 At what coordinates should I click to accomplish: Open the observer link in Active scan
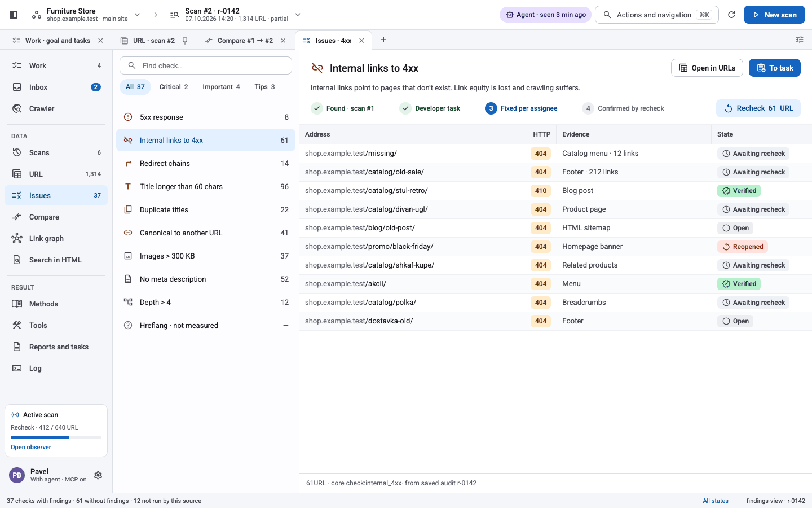31,447
